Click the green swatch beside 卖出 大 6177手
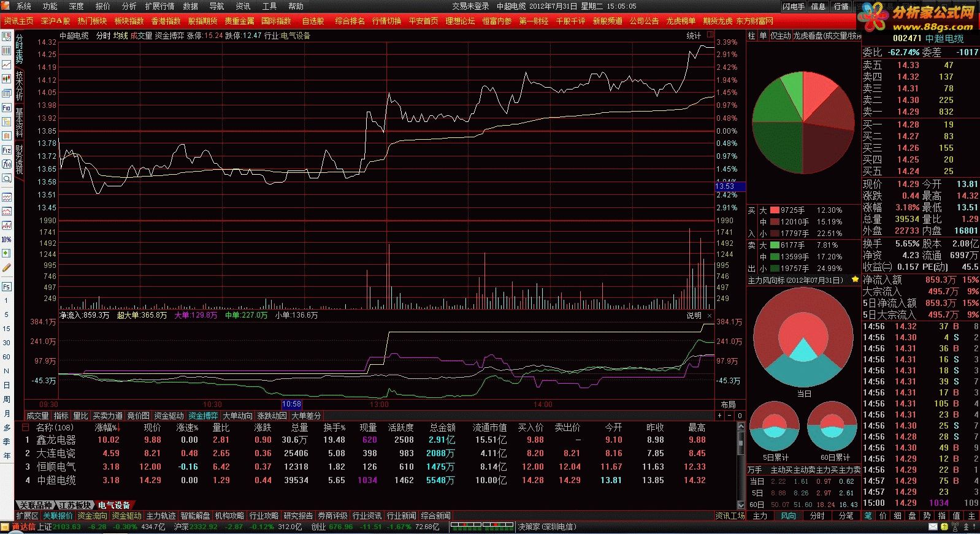Viewport: 980px width, 534px height. click(x=775, y=245)
